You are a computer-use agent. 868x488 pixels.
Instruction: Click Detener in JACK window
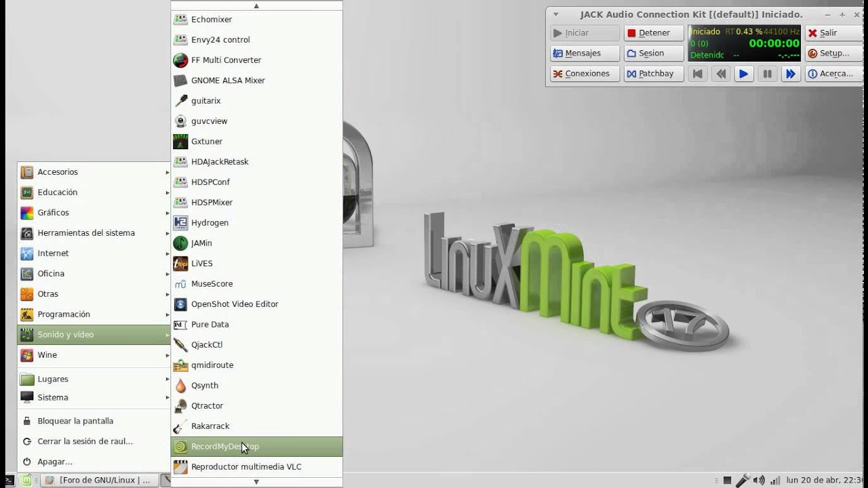(654, 33)
